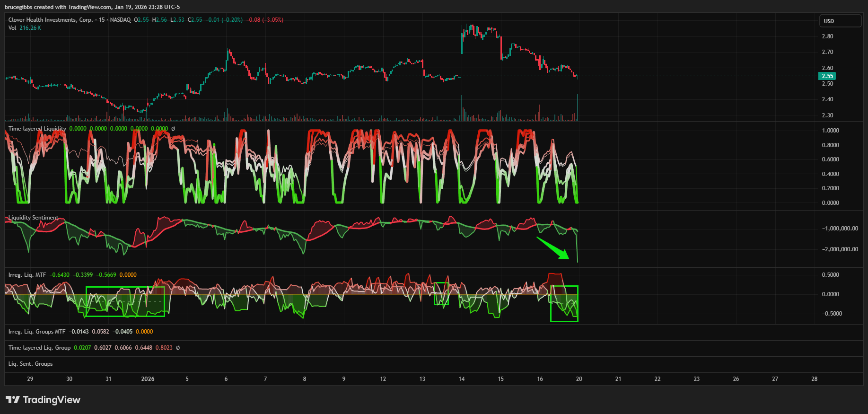
Task: Select the Irreg. Liq. MTF indicator legend
Action: (x=27, y=275)
